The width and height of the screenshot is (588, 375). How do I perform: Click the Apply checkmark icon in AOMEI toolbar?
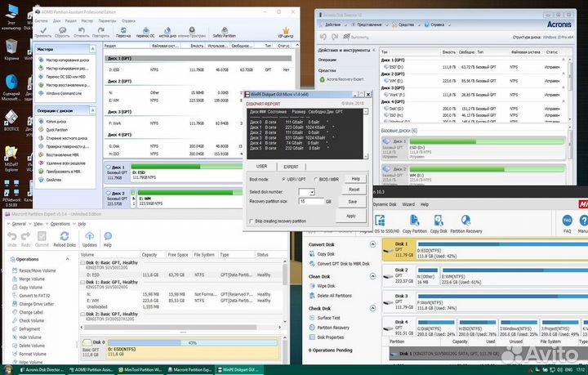point(43,30)
